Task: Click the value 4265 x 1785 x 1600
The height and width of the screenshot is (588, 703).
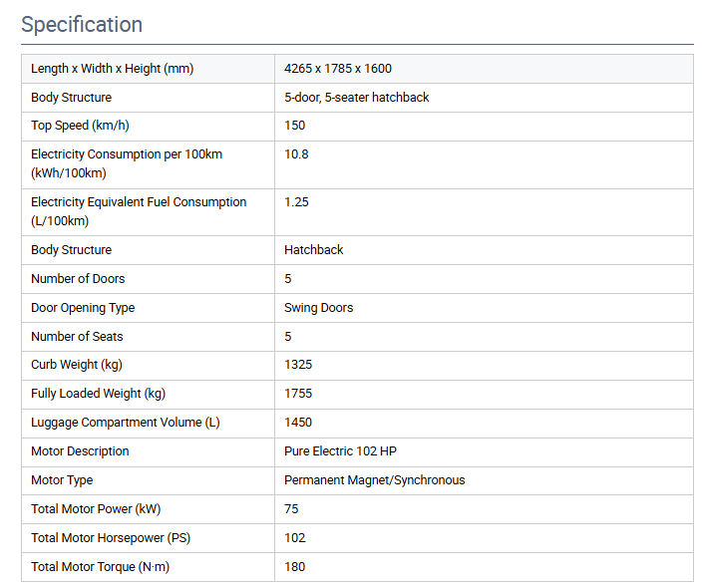Action: click(338, 69)
